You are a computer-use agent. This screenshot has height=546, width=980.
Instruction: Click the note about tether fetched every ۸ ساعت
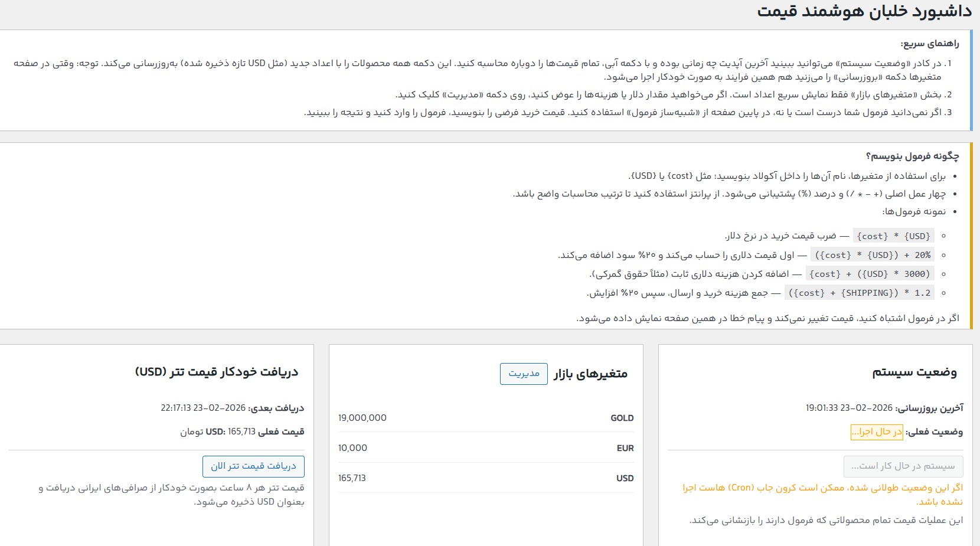pos(171,495)
